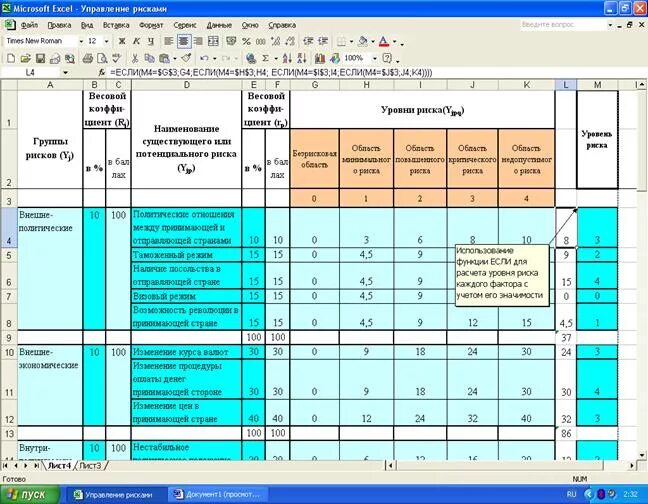This screenshot has width=648, height=504.
Task: Open the Вставка menu
Action: [116, 25]
